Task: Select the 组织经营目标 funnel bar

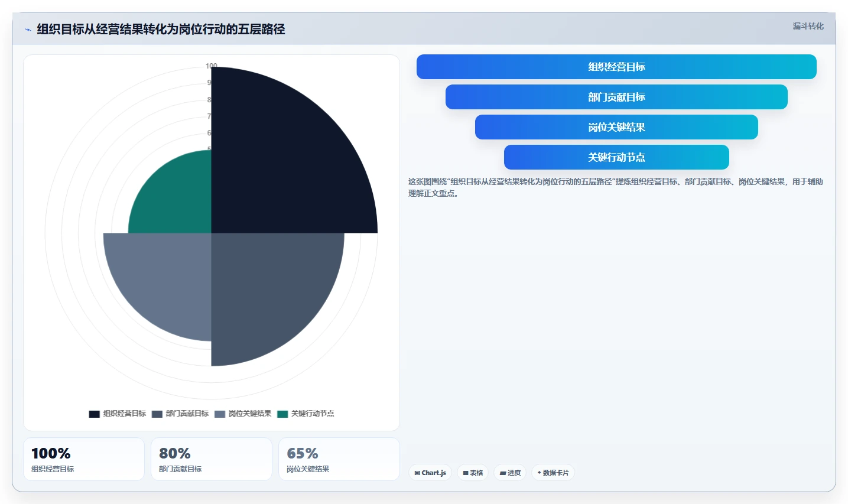Action: pos(616,67)
